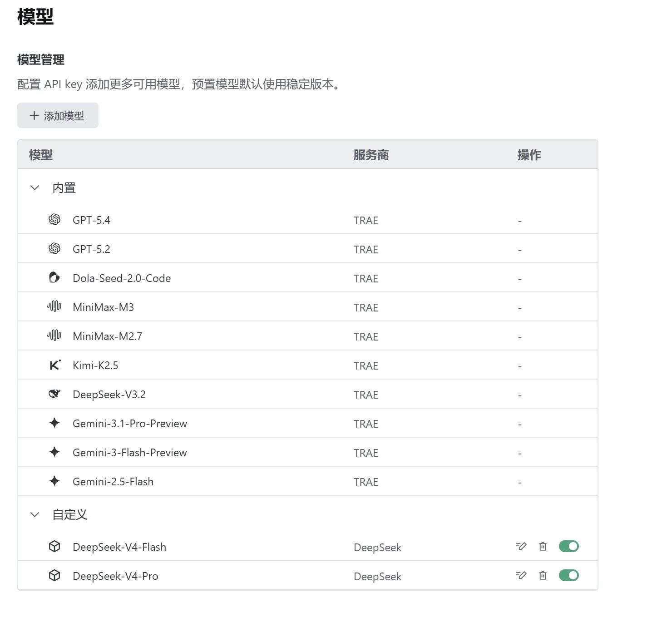Select the Kimi-K2.5 model name

pos(95,365)
